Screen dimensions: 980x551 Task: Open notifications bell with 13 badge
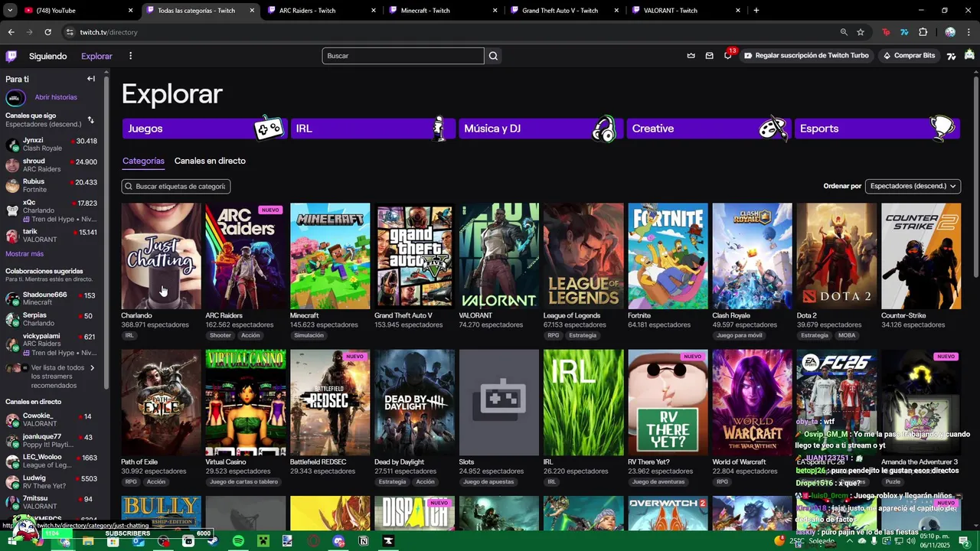[x=728, y=55]
